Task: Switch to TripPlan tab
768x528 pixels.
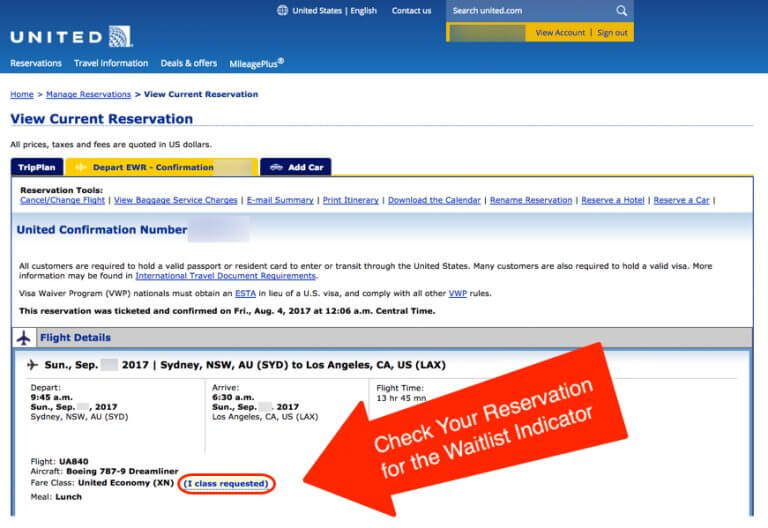Action: (x=37, y=167)
